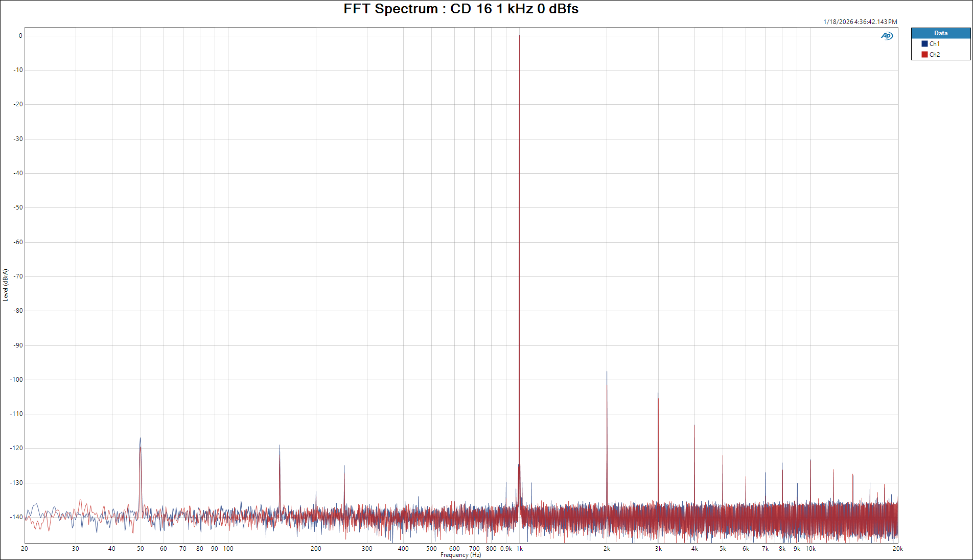Click the FFT Spectrum graph title
Image resolution: width=973 pixels, height=560 pixels.
[460, 9]
